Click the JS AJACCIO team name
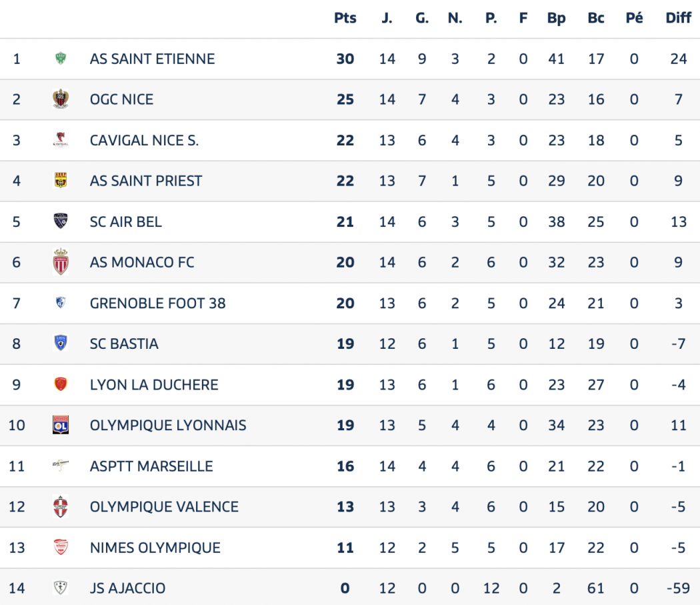The image size is (700, 605). pos(128,588)
